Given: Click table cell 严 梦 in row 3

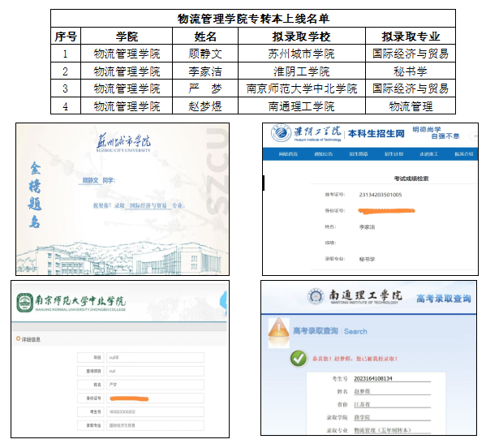Looking at the screenshot, I should 205,88.
